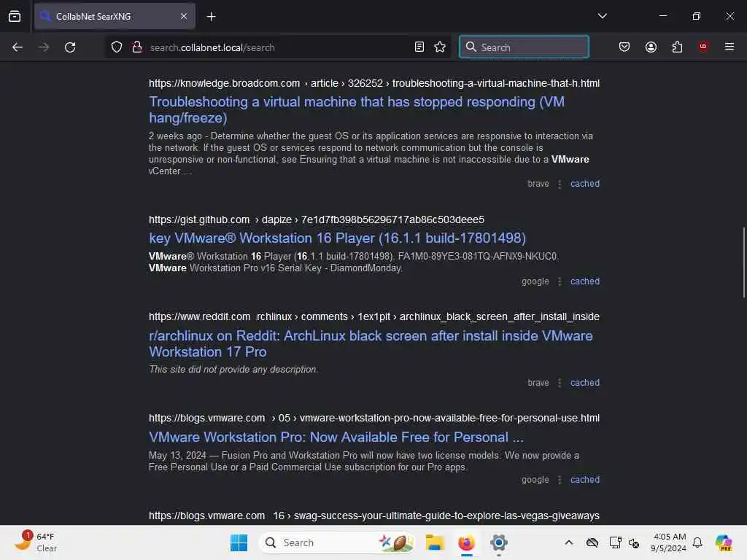The image size is (747, 560).
Task: Click the page vertical scrollbar thumb
Action: point(743,262)
